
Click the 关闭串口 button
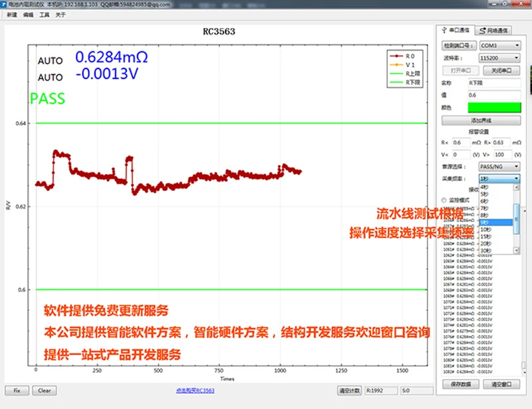501,70
